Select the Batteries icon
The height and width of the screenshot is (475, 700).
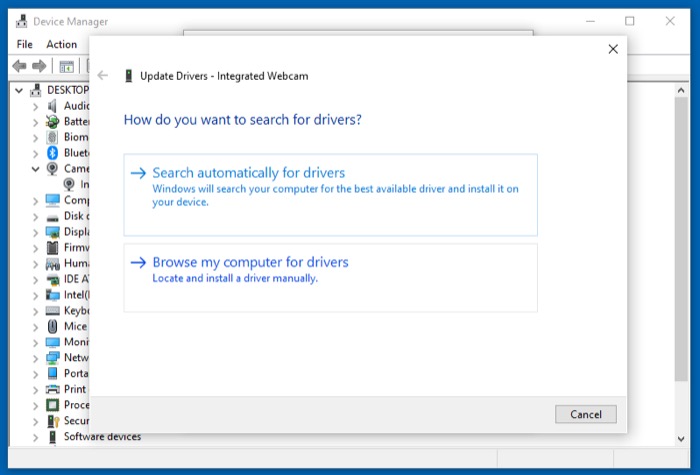point(52,121)
